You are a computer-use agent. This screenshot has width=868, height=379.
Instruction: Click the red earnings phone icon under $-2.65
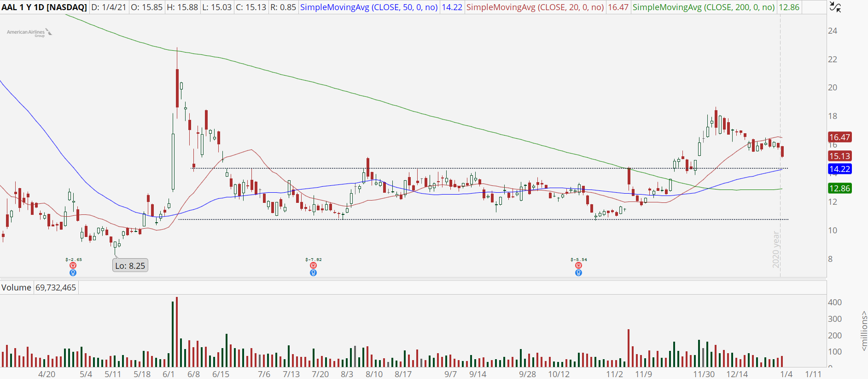[73, 266]
